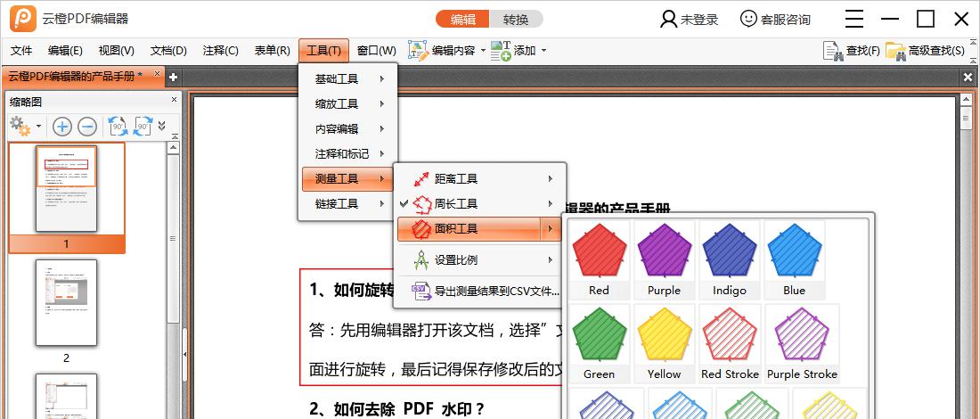Rotate thumbnails counterclockwise 90 degrees
The width and height of the screenshot is (980, 419).
pyautogui.click(x=118, y=127)
